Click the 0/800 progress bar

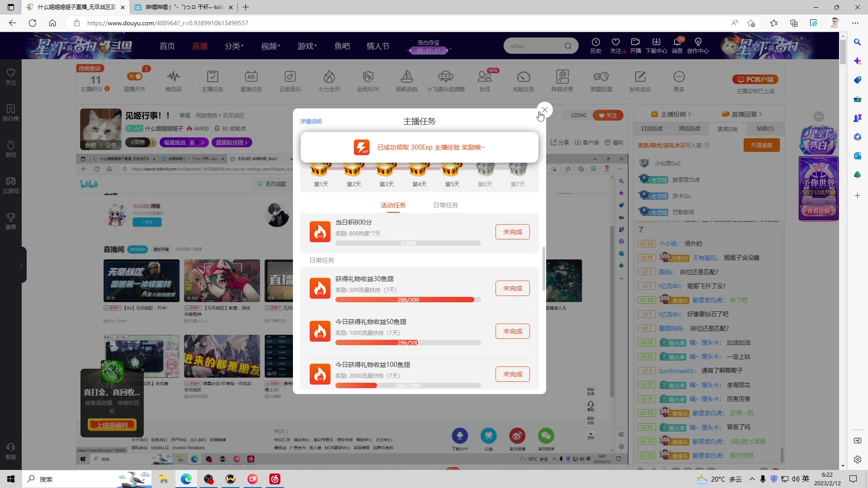(408, 243)
